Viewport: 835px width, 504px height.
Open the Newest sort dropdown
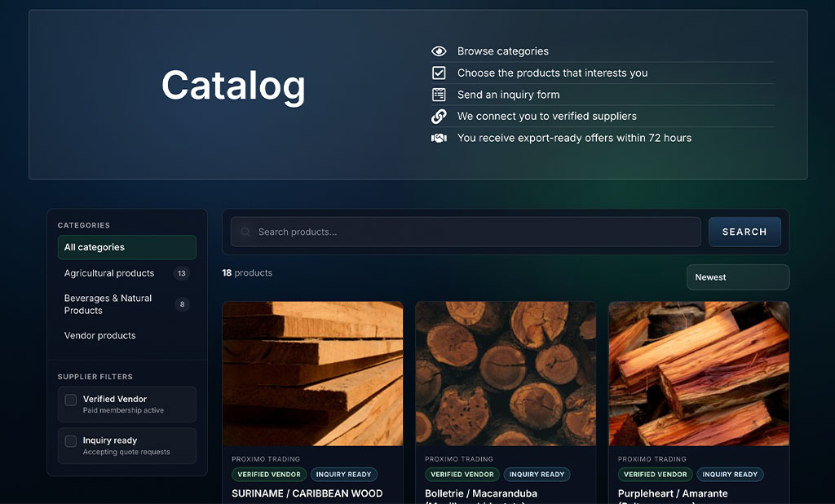(738, 277)
